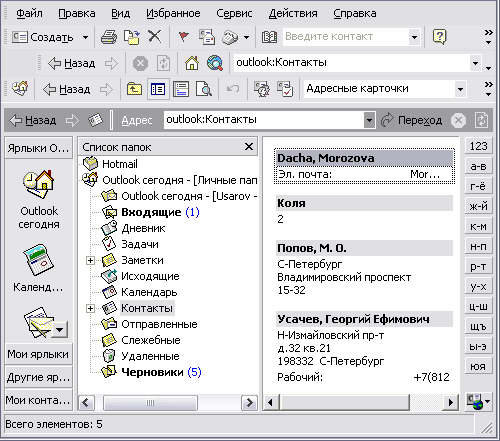The image size is (500, 441).
Task: Open the Calendar shortcut in Outlook bar
Action: click(x=38, y=260)
